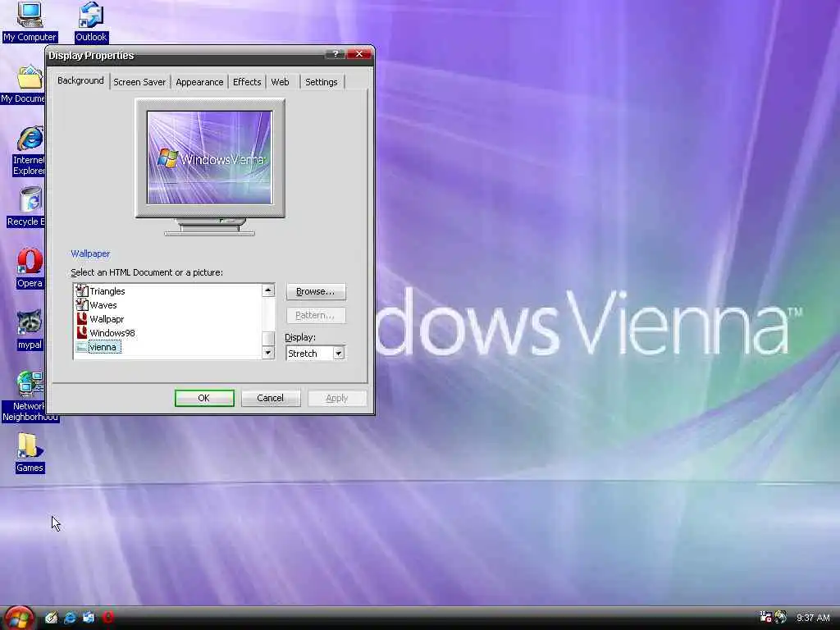This screenshot has height=630, width=840.
Task: Switch to the Background tab
Action: pyautogui.click(x=80, y=80)
